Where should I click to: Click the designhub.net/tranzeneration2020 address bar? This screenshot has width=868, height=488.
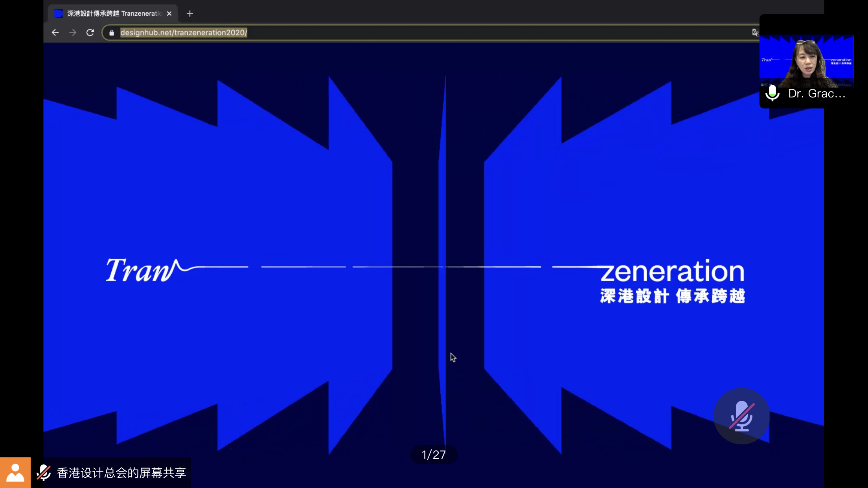[184, 33]
